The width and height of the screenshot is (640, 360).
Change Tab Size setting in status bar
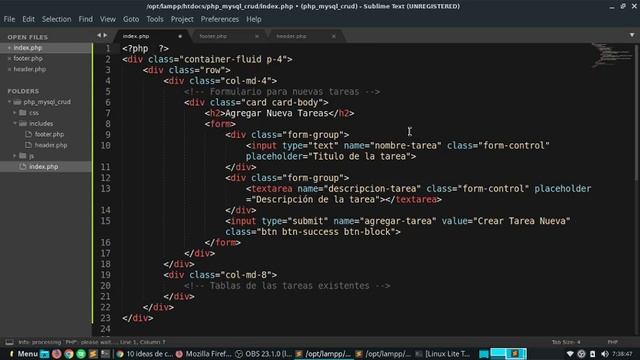(566, 342)
